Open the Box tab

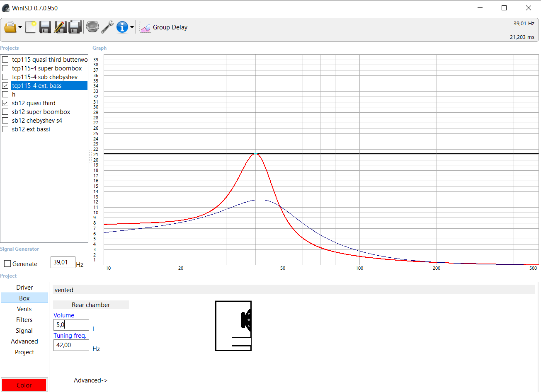24,298
